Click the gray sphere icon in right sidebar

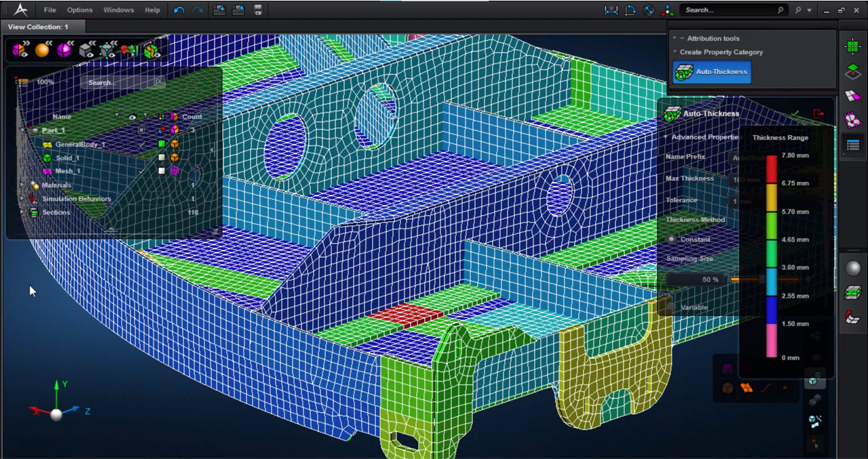pyautogui.click(x=852, y=268)
